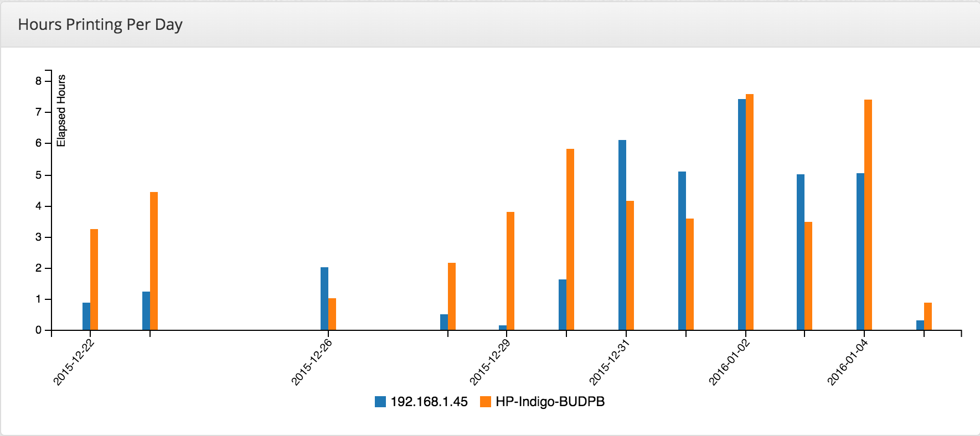Click the 2016-01-04 date label
Viewport: 980px width, 436px height.
[848, 362]
